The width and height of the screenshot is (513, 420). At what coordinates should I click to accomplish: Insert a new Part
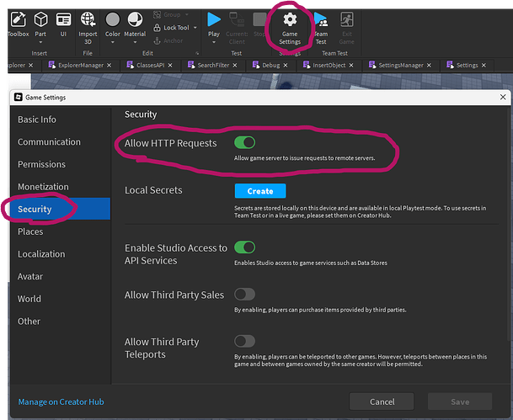pos(40,24)
